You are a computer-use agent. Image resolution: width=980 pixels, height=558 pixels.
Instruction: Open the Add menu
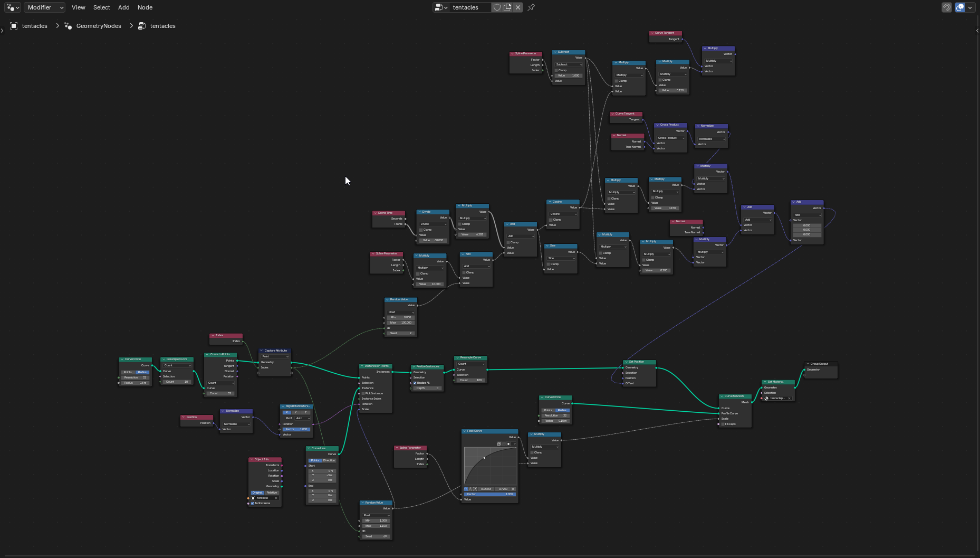(123, 7)
